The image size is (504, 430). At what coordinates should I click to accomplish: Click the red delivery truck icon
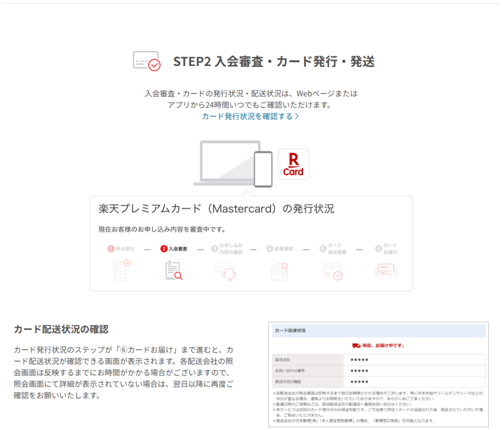click(x=356, y=345)
